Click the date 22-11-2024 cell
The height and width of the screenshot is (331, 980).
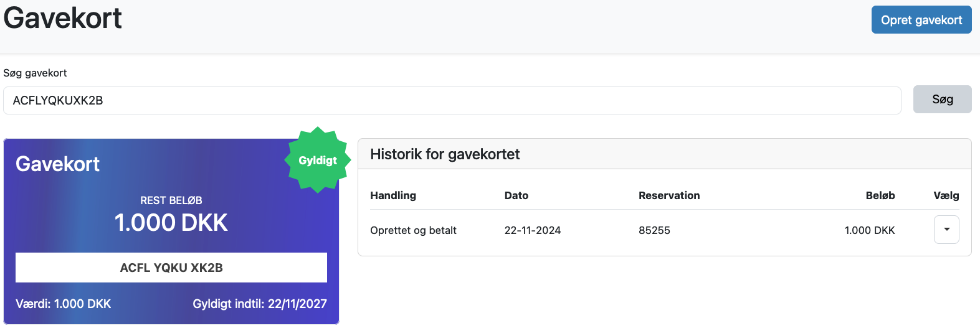(533, 230)
